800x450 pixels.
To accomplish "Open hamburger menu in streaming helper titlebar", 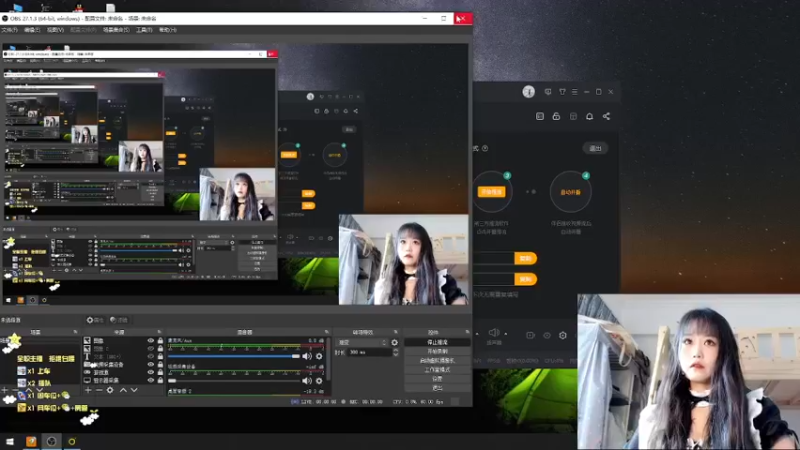I will (574, 92).
